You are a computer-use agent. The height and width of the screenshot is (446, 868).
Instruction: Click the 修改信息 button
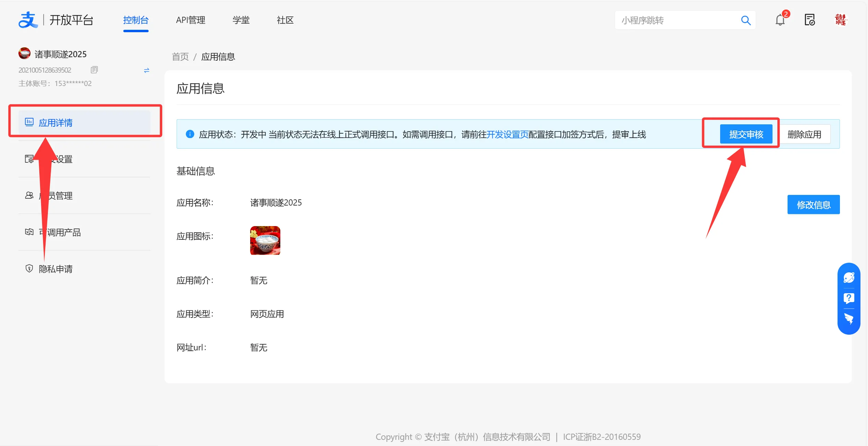click(x=813, y=205)
